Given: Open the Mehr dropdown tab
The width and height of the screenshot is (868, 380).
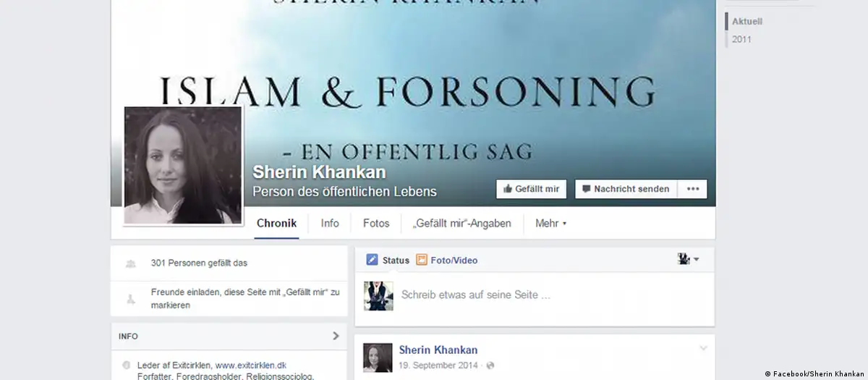Looking at the screenshot, I should tap(550, 223).
